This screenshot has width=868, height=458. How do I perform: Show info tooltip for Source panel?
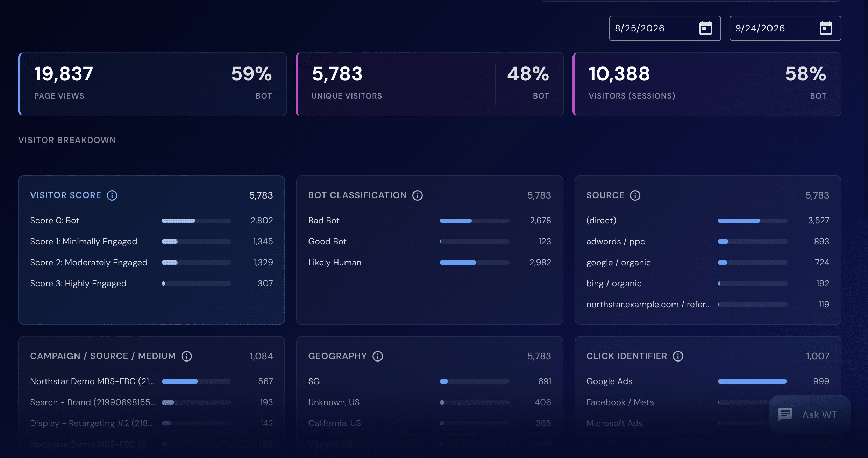click(635, 195)
